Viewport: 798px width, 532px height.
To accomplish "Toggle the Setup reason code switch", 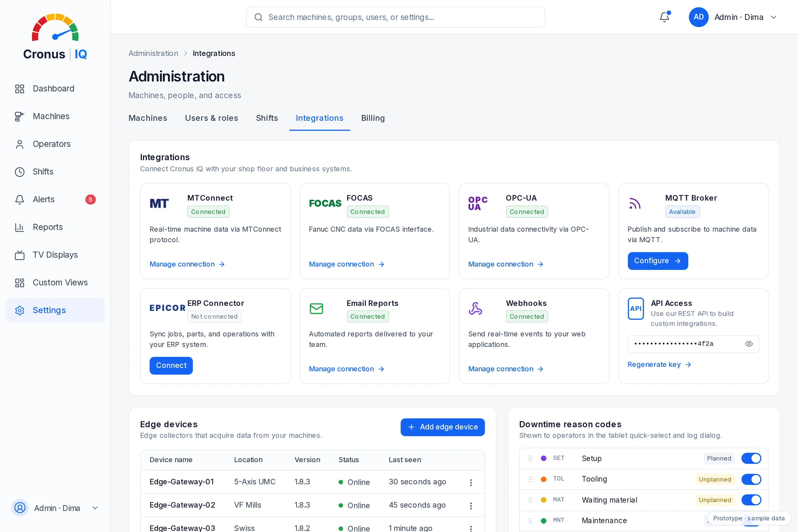I will [751, 459].
